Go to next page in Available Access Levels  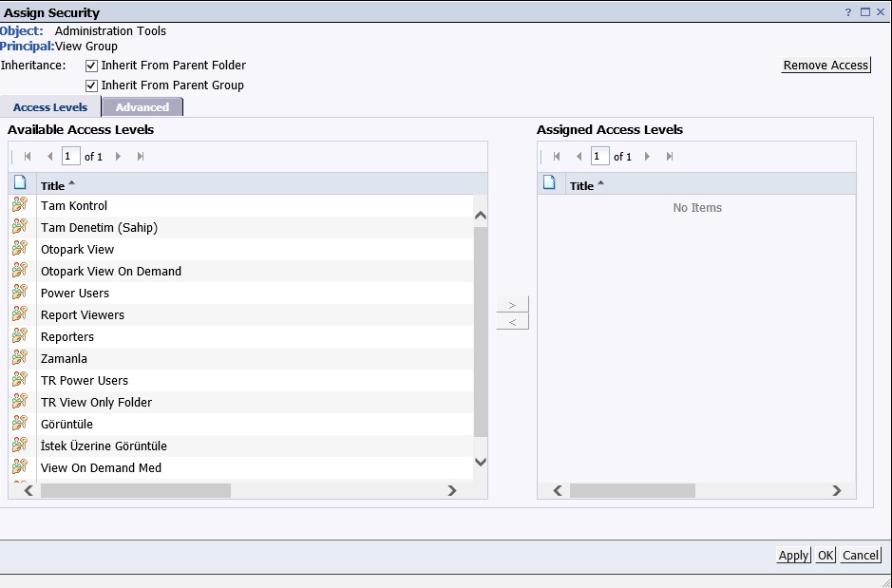pos(119,157)
